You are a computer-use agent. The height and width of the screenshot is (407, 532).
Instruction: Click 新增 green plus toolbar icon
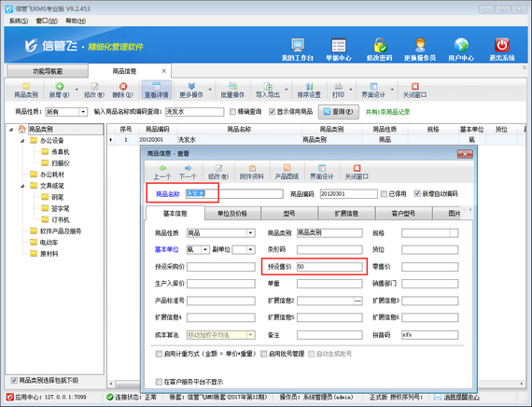pyautogui.click(x=60, y=86)
